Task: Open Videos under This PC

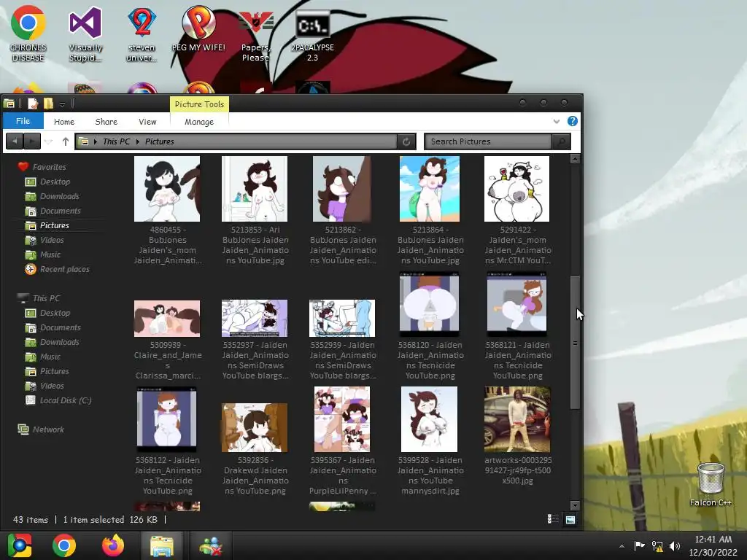Action: (52, 386)
